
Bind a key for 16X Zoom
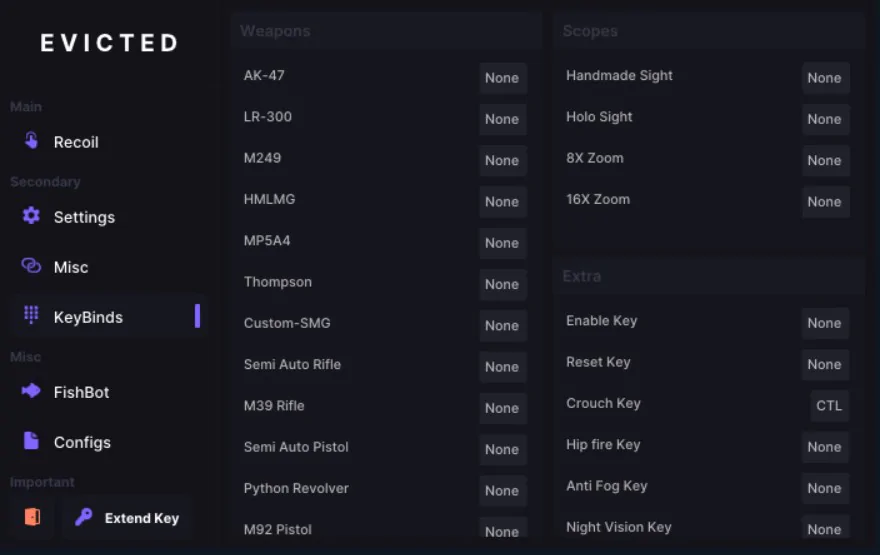825,202
